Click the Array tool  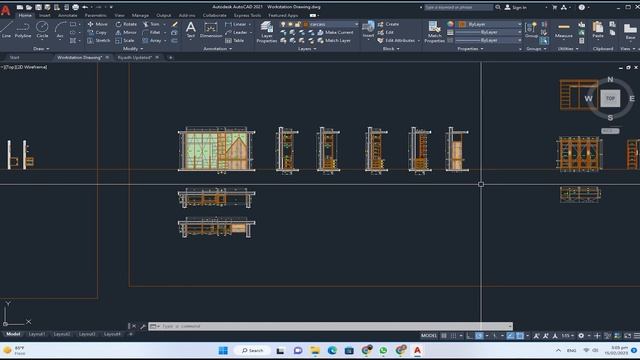pos(152,40)
